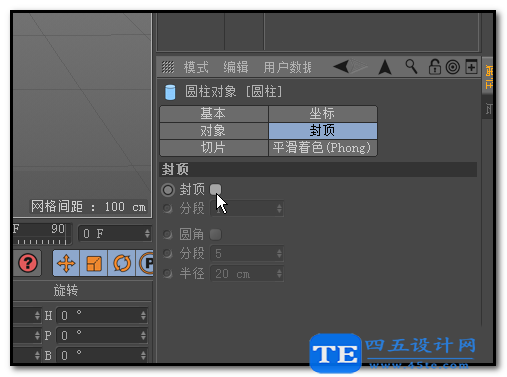The width and height of the screenshot is (507, 377).
Task: Click keyframe circle beside 分段 5
Action: (167, 254)
